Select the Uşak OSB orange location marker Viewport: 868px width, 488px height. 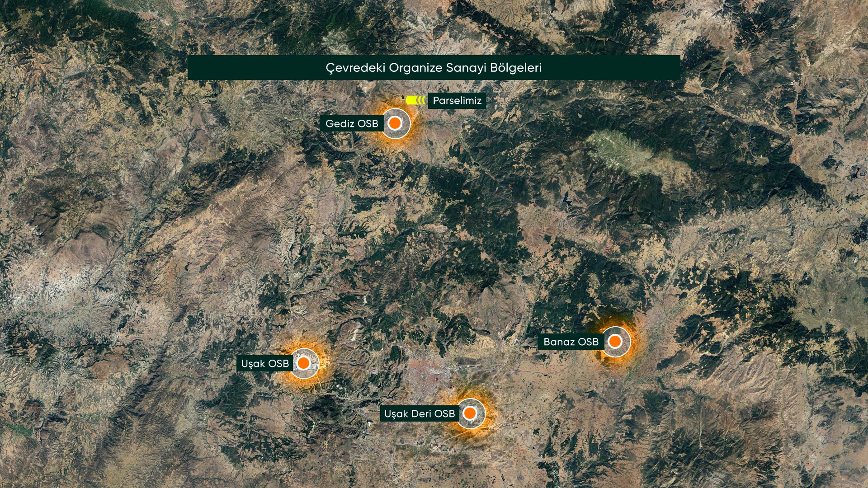[x=304, y=363]
